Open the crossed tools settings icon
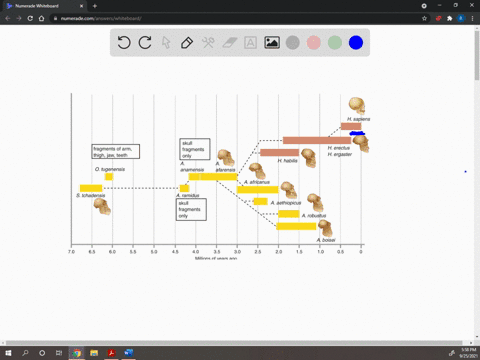Image resolution: width=480 pixels, height=360 pixels. click(208, 43)
